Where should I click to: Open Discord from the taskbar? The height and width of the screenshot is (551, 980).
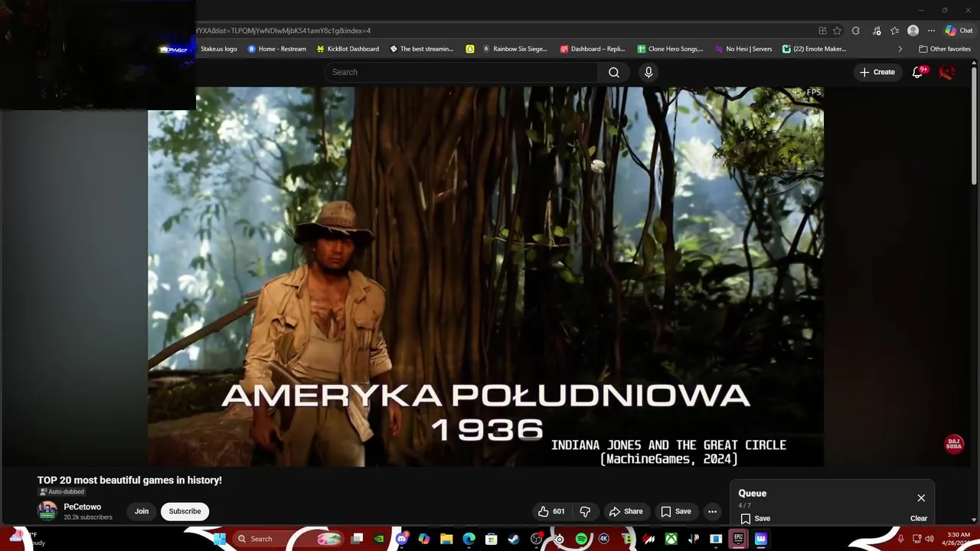[x=402, y=539]
